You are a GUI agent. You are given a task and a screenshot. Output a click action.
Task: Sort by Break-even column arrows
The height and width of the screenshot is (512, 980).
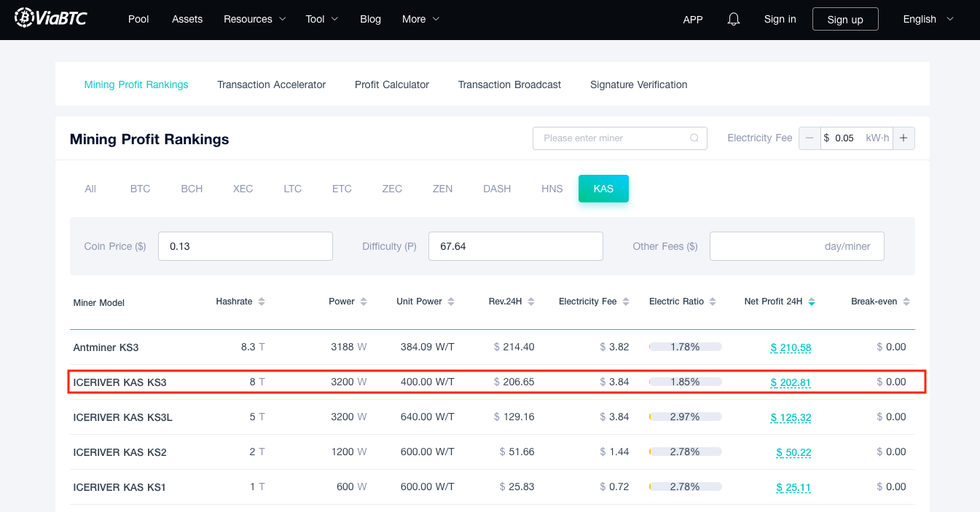pos(906,302)
